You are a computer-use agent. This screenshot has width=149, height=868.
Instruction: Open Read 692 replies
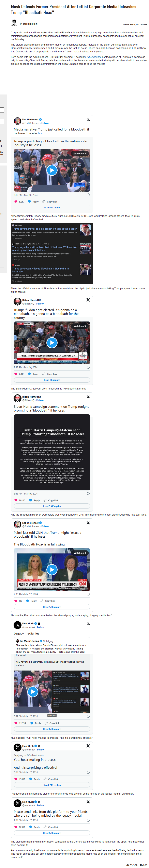coord(52,208)
